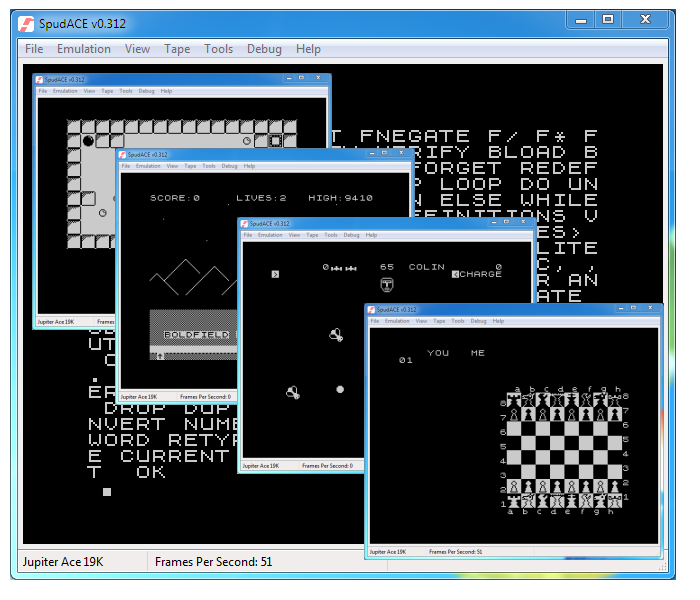This screenshot has height=600, width=700.
Task: Open the File menu in the maze game window
Action: click(x=43, y=91)
